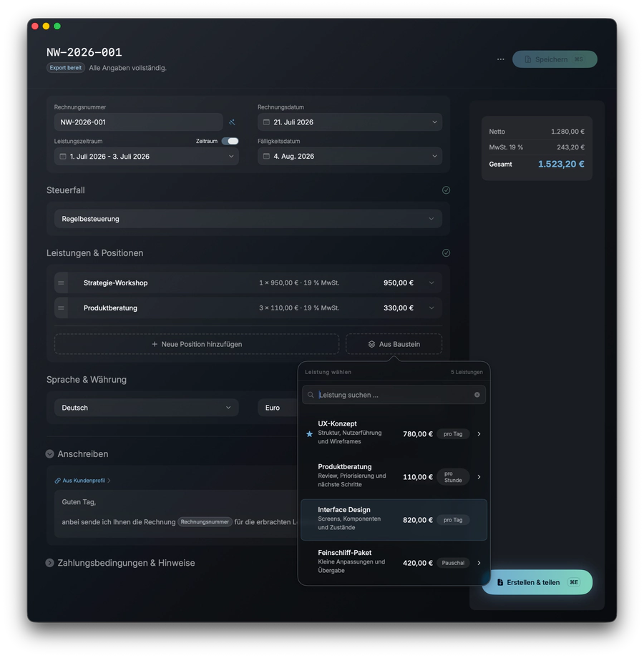Grab the Produktberatung position drag handle

(61, 308)
